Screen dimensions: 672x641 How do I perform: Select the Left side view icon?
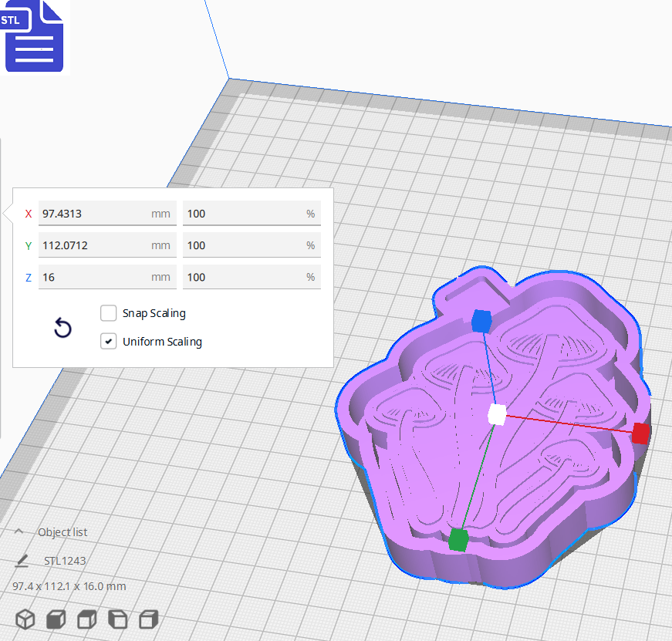click(116, 619)
